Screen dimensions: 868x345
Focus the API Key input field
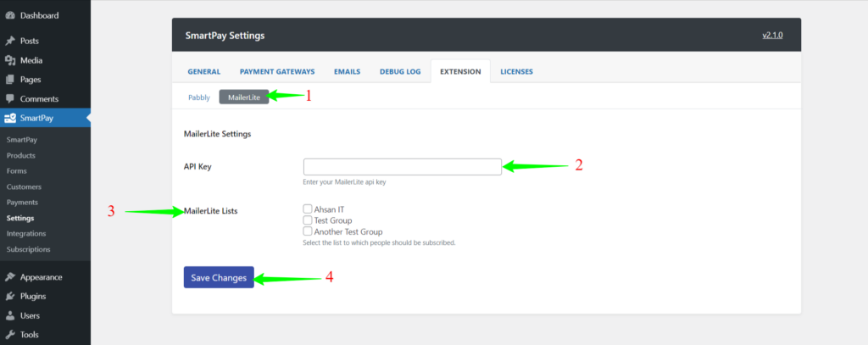click(x=403, y=167)
